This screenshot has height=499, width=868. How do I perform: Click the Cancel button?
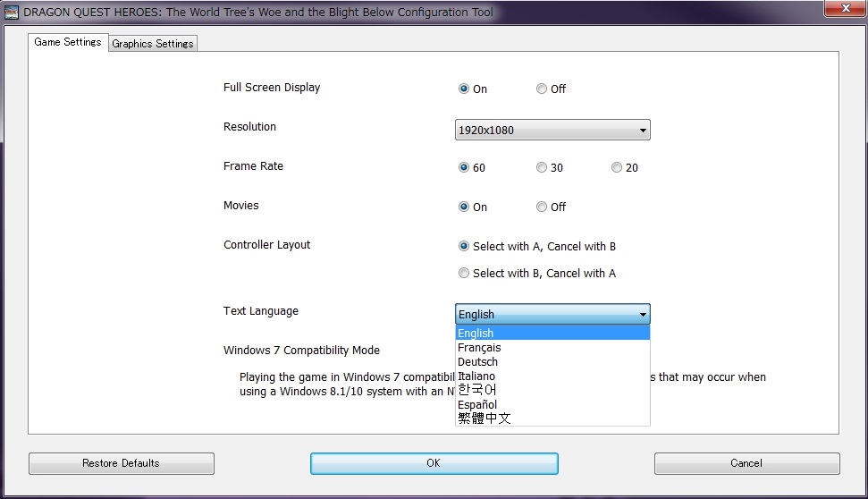[746, 463]
